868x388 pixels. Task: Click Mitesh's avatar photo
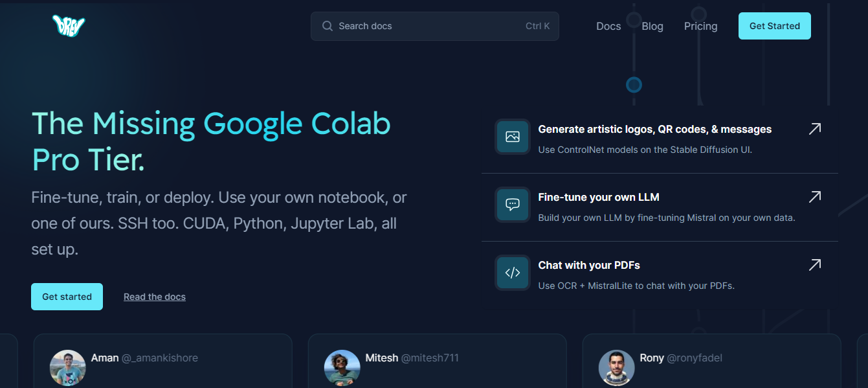tap(342, 368)
